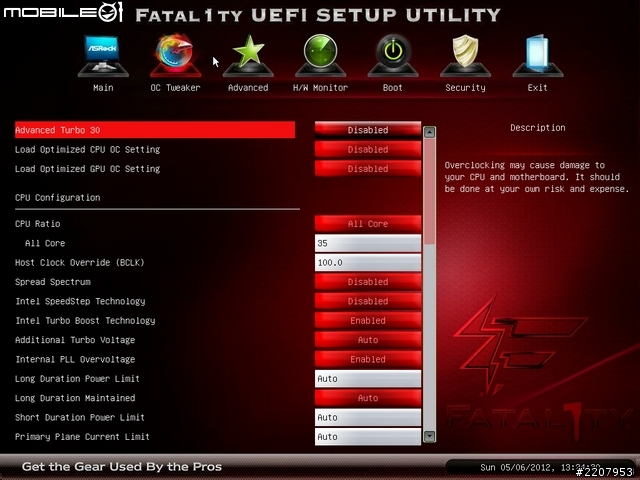
Task: Edit the Host Clock Override BCLK field
Action: (x=368, y=262)
